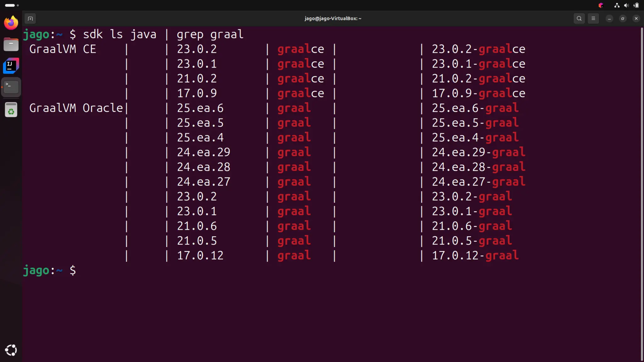Close the terminal window

tap(636, 19)
